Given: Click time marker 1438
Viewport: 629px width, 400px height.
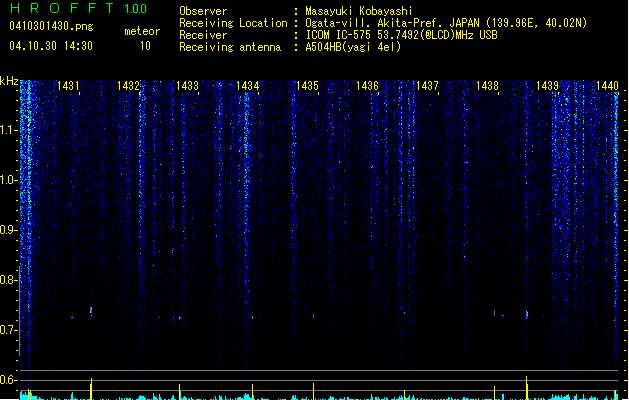Looking at the screenshot, I should point(487,85).
